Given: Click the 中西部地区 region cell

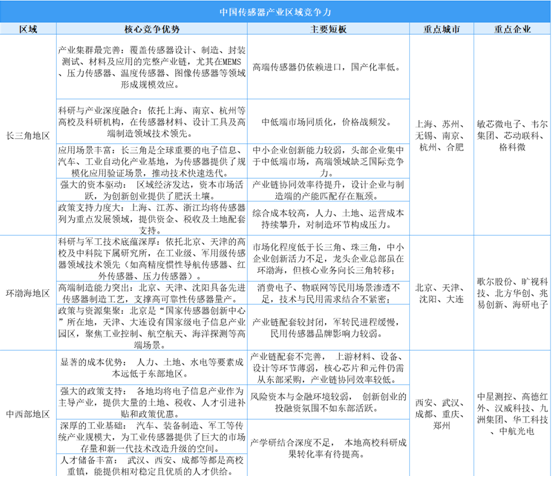Looking at the screenshot, I should 28,414.
